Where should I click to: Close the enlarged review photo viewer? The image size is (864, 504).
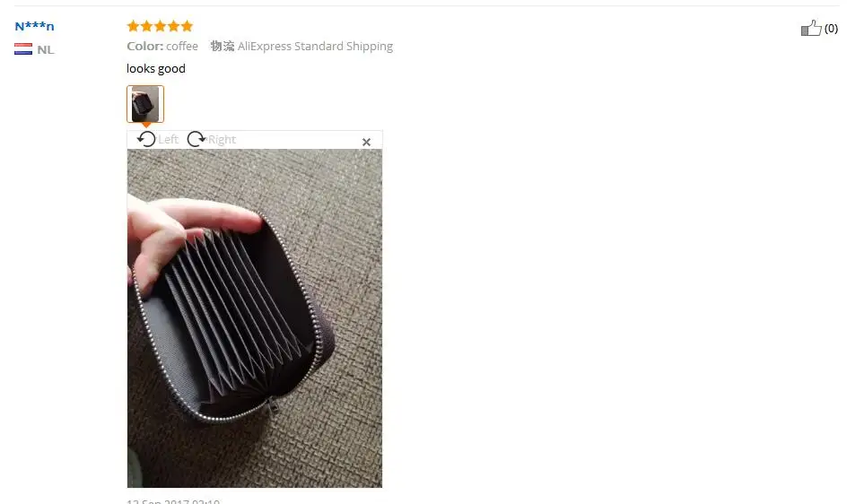[366, 142]
